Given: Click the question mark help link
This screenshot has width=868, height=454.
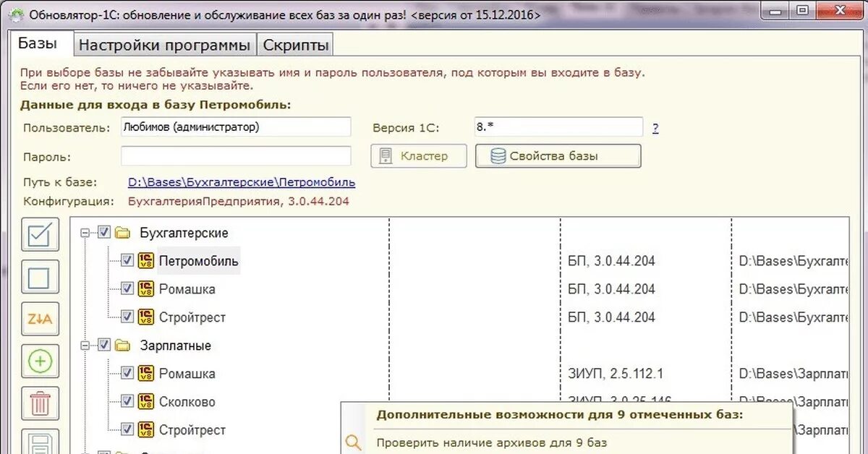Looking at the screenshot, I should point(655,129).
